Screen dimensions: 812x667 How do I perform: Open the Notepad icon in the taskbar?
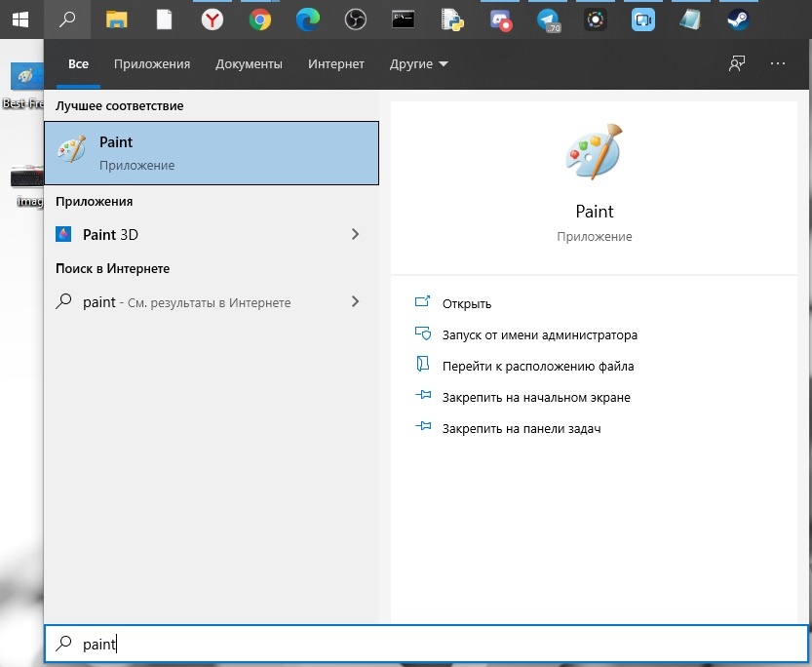[x=690, y=20]
